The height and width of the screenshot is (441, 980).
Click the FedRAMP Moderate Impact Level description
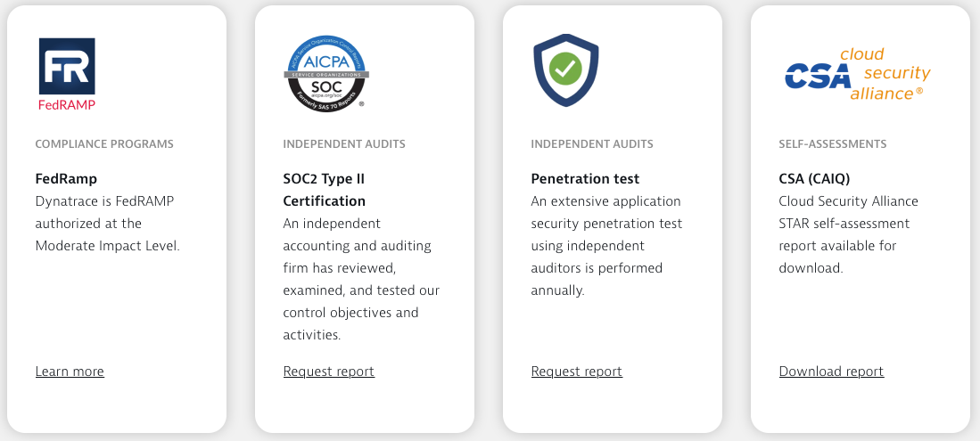(x=108, y=224)
